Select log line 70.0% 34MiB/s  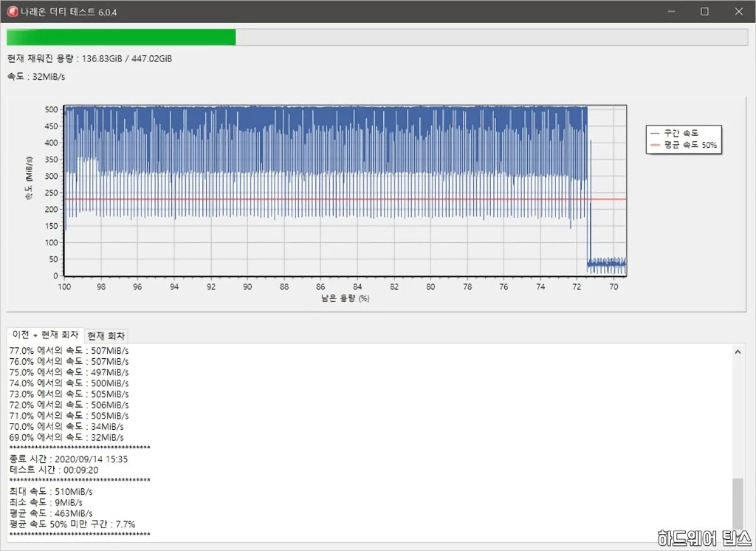[66, 426]
